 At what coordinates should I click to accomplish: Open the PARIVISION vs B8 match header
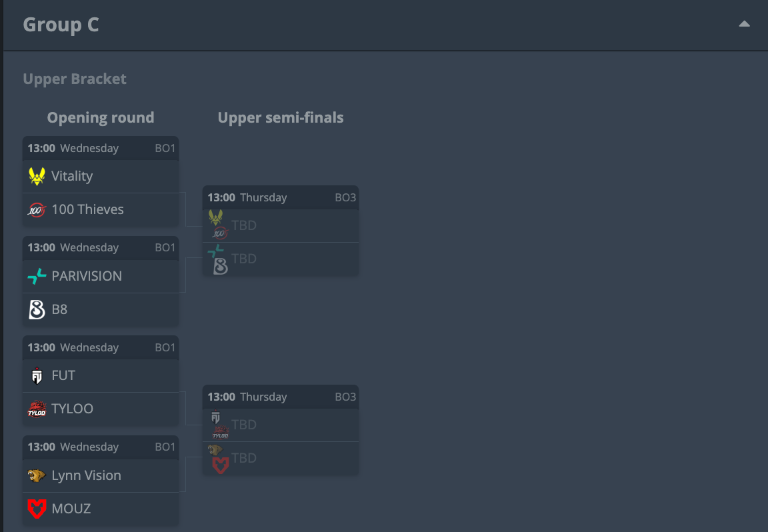click(x=101, y=248)
